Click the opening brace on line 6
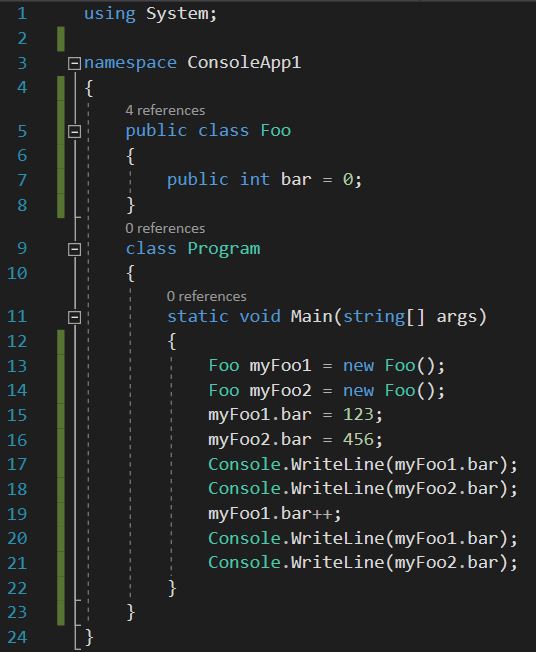Image resolution: width=536 pixels, height=652 pixels. [x=130, y=156]
